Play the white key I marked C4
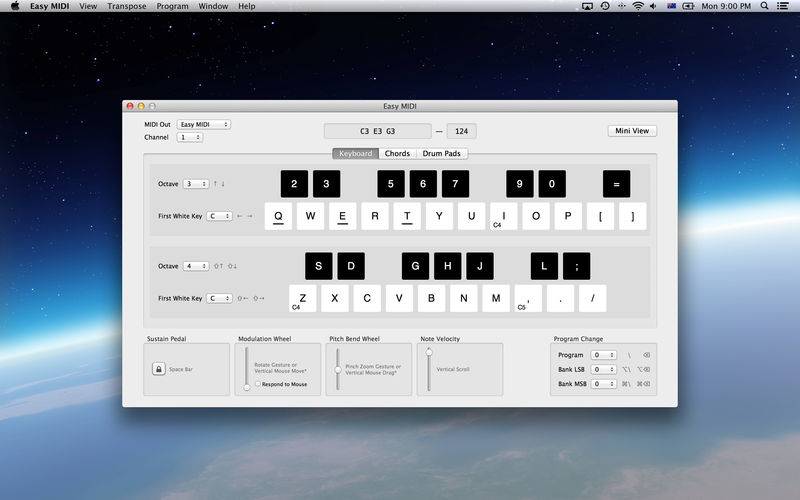 coord(504,216)
